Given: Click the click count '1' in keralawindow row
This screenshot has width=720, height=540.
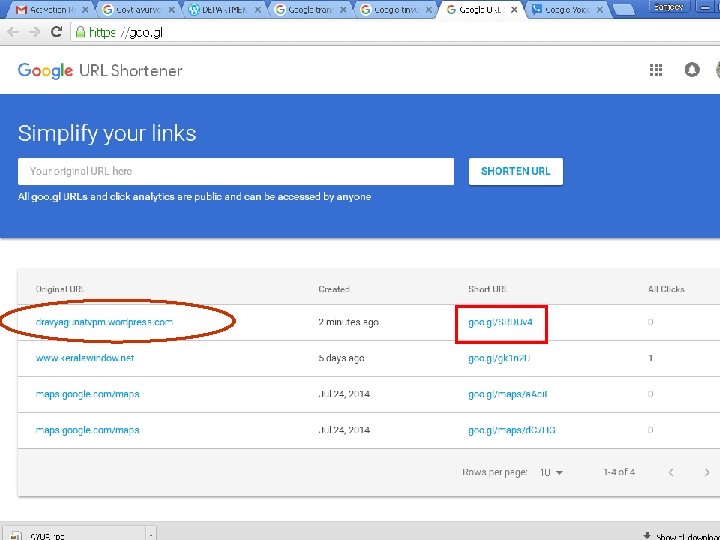Looking at the screenshot, I should (x=651, y=358).
